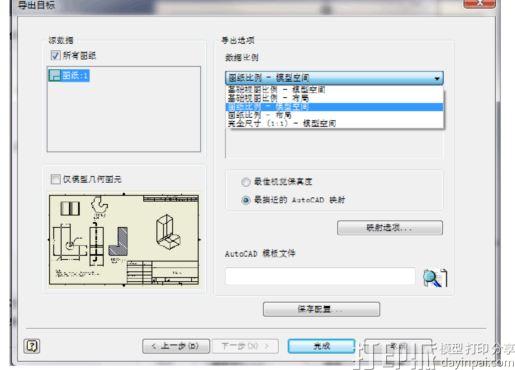
Task: Choose 基础视图比例 - 布局 option
Action: tap(334, 98)
